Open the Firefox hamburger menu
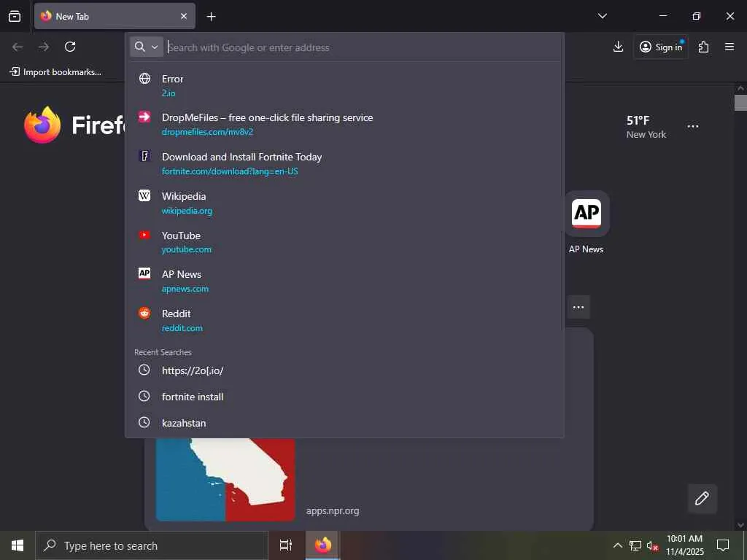The height and width of the screenshot is (560, 747). [729, 47]
